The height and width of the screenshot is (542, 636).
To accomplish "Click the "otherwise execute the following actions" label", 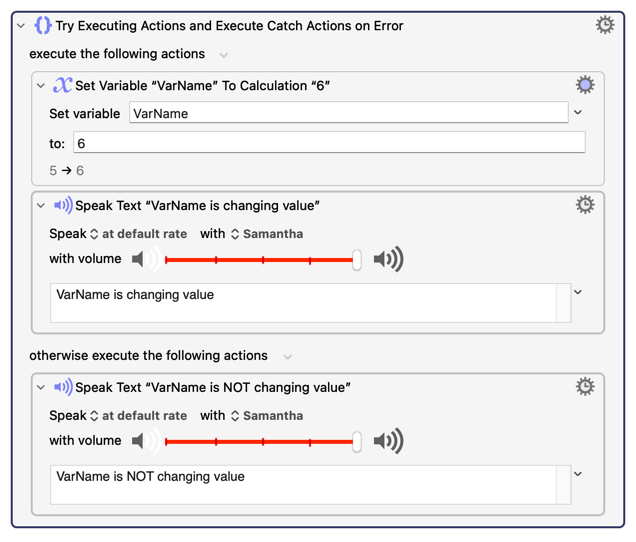I will (x=148, y=356).
